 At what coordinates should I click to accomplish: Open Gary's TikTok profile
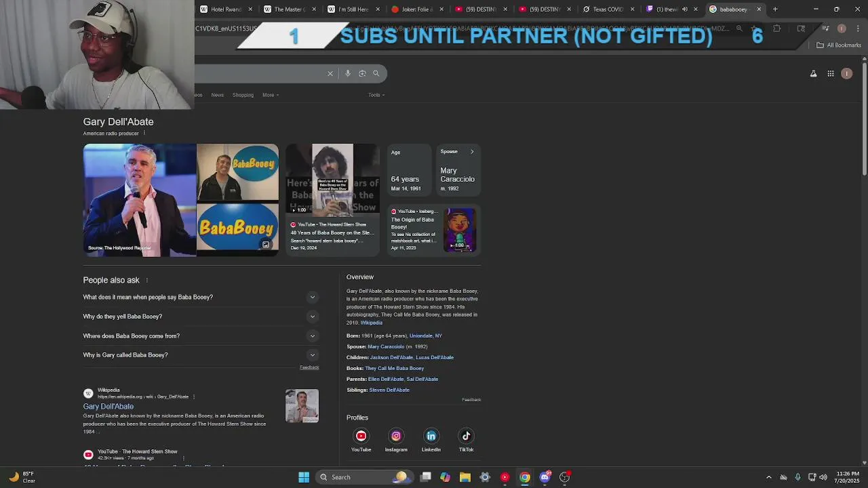click(466, 440)
